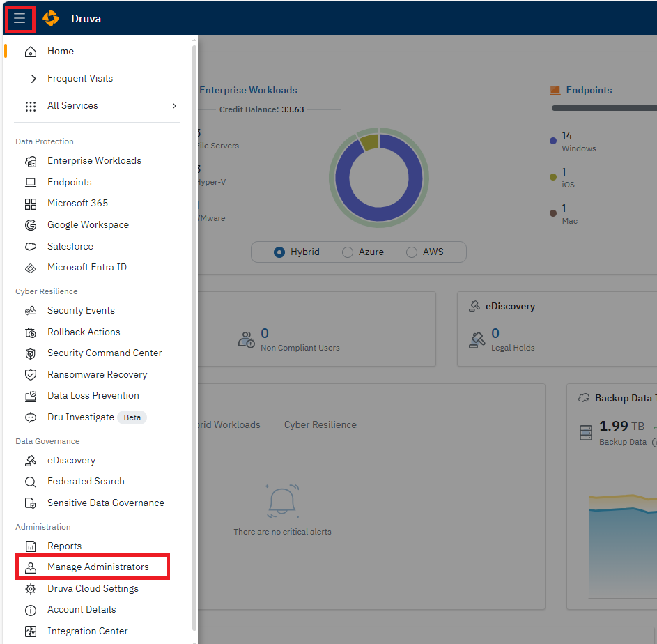Open Druva Cloud Settings menu item
The height and width of the screenshot is (644, 657).
tap(93, 588)
